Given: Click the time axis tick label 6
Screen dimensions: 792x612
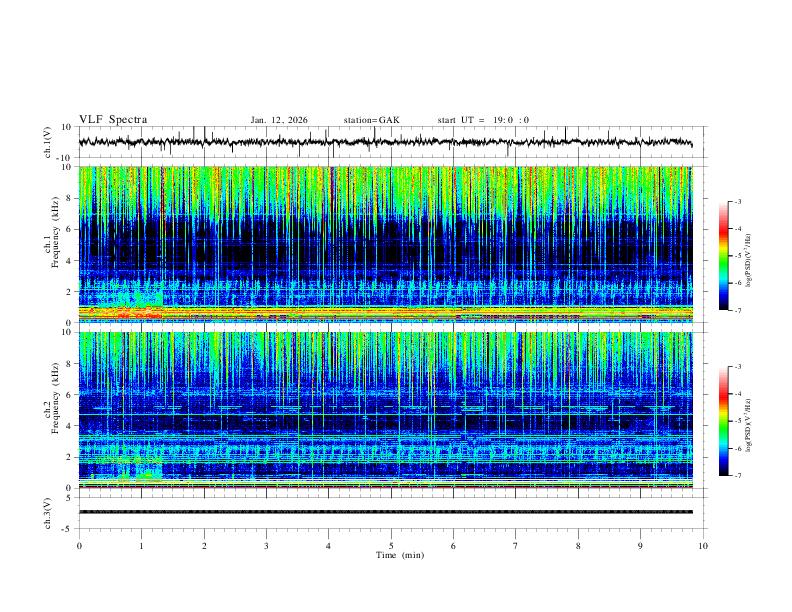Looking at the screenshot, I should (454, 546).
